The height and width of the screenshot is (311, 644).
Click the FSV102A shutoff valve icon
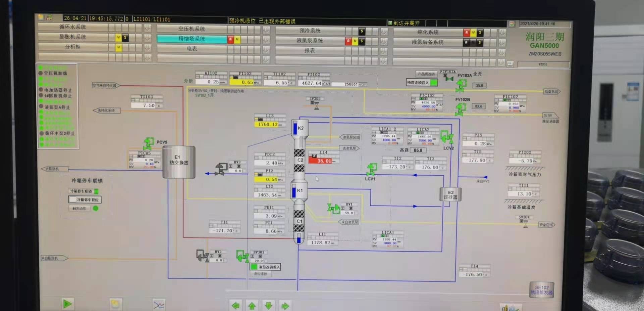click(448, 77)
